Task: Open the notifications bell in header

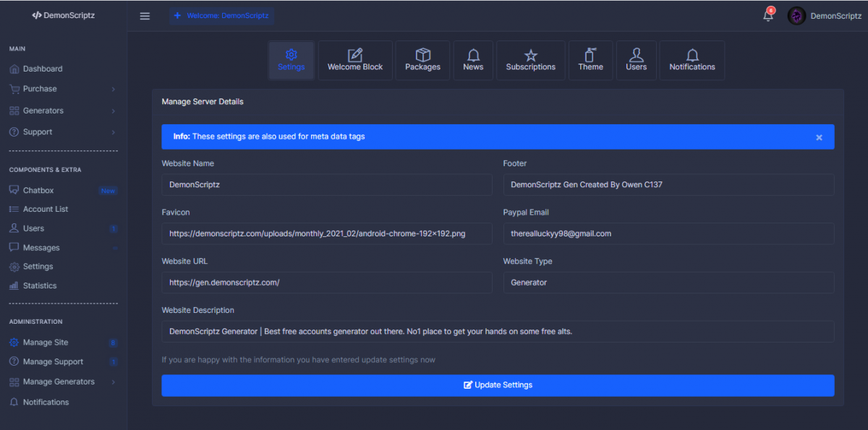Action: (768, 16)
